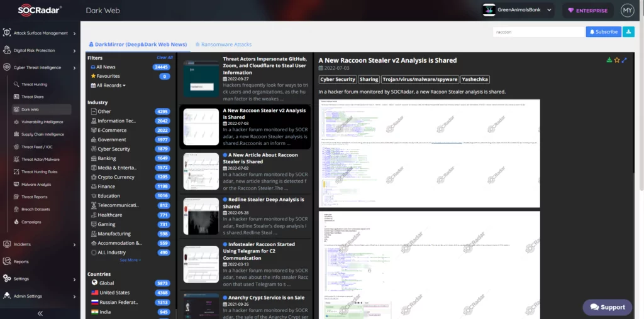Click the ENTERPRISE plan button
The image size is (644, 319).
click(588, 11)
